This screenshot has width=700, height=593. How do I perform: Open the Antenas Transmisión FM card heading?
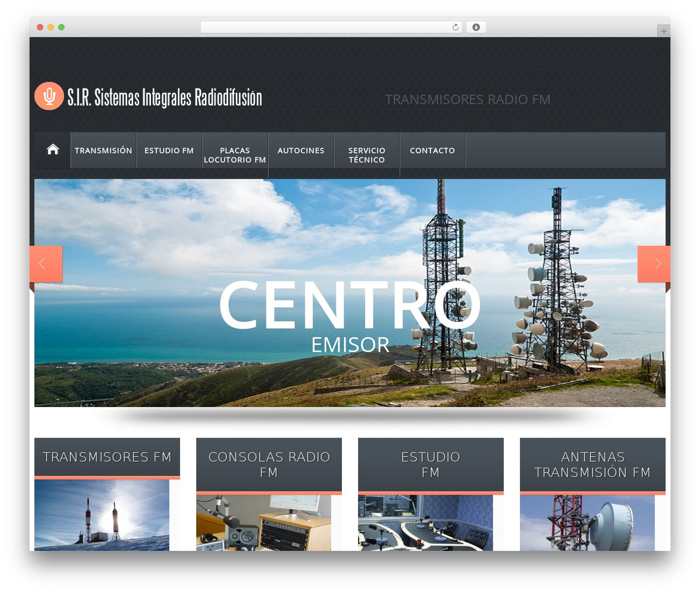coord(593,464)
